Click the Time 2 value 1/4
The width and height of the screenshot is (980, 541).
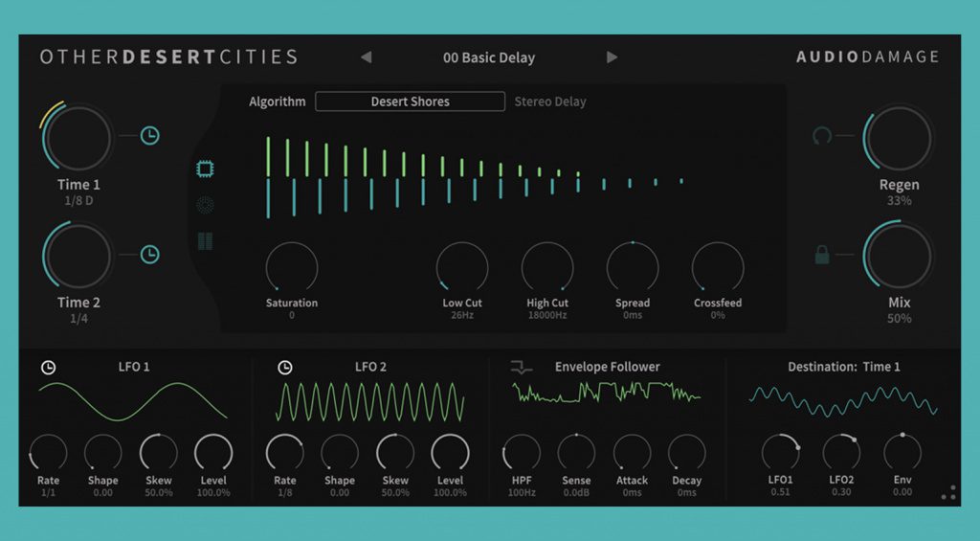78,318
